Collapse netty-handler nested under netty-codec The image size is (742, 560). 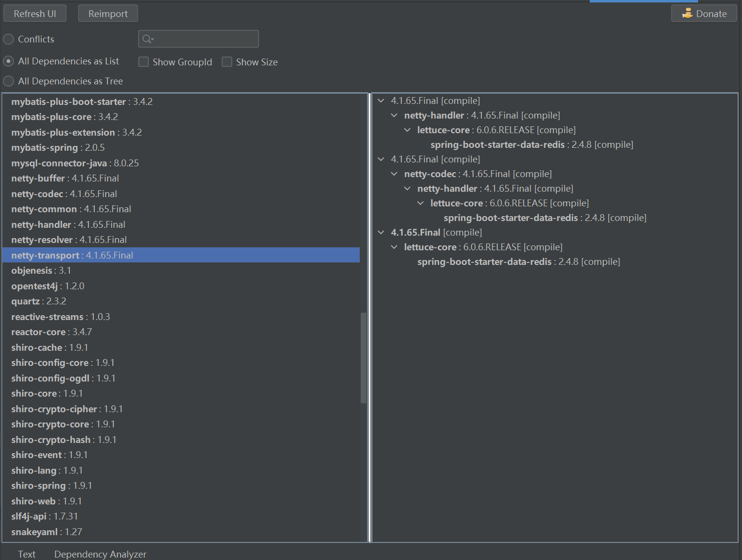click(407, 189)
